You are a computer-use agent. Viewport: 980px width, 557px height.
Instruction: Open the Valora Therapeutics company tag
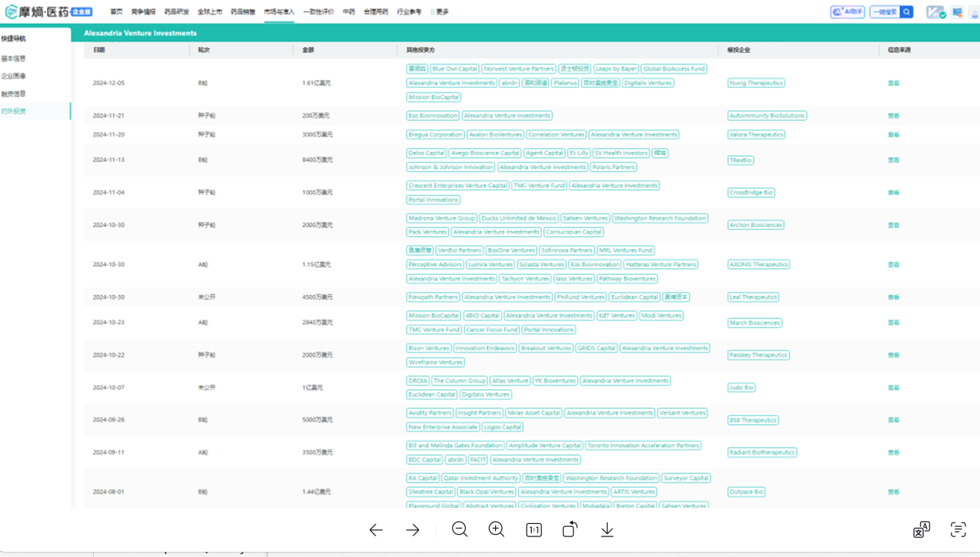pos(757,135)
